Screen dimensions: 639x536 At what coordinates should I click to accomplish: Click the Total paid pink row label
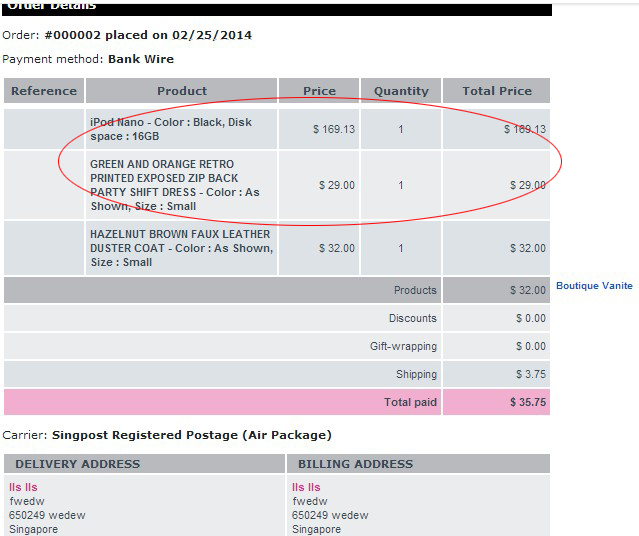pyautogui.click(x=410, y=402)
